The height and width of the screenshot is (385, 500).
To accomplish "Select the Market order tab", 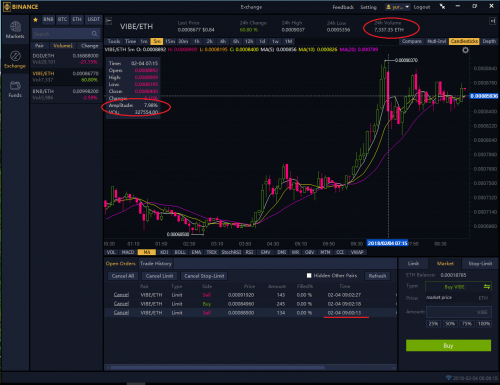I will coord(445,263).
